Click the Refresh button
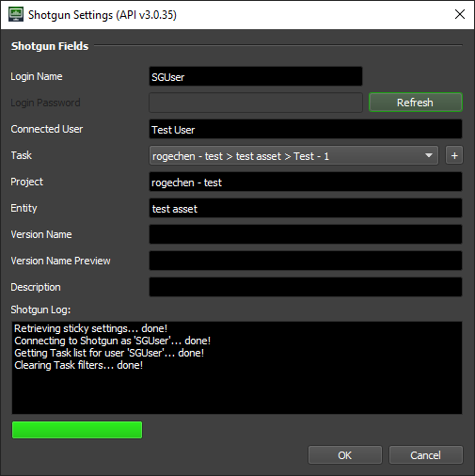 tap(416, 103)
